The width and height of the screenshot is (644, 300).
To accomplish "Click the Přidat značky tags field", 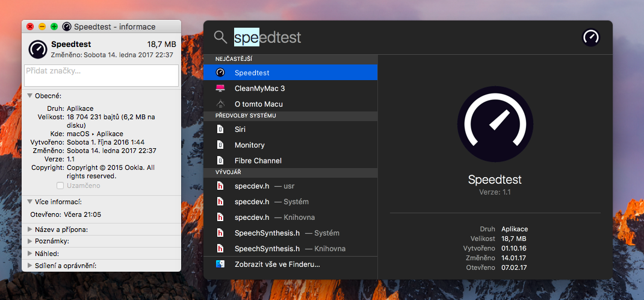I will (101, 75).
